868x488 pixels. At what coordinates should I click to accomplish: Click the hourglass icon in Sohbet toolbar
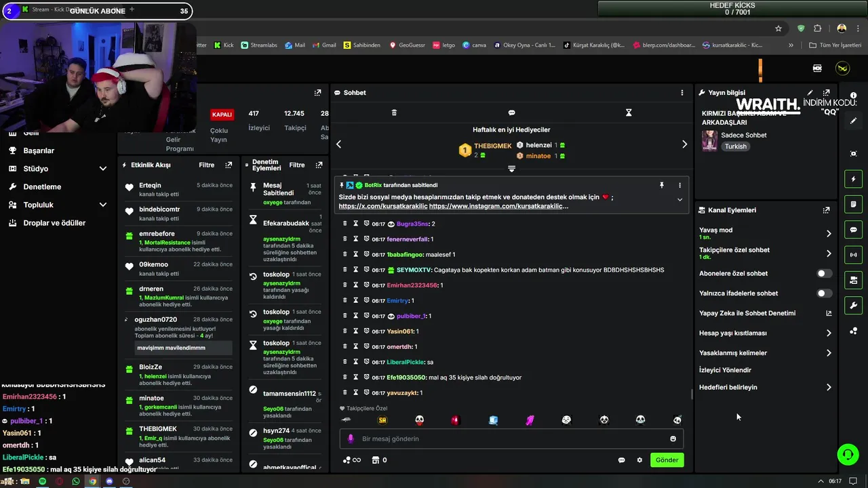629,113
